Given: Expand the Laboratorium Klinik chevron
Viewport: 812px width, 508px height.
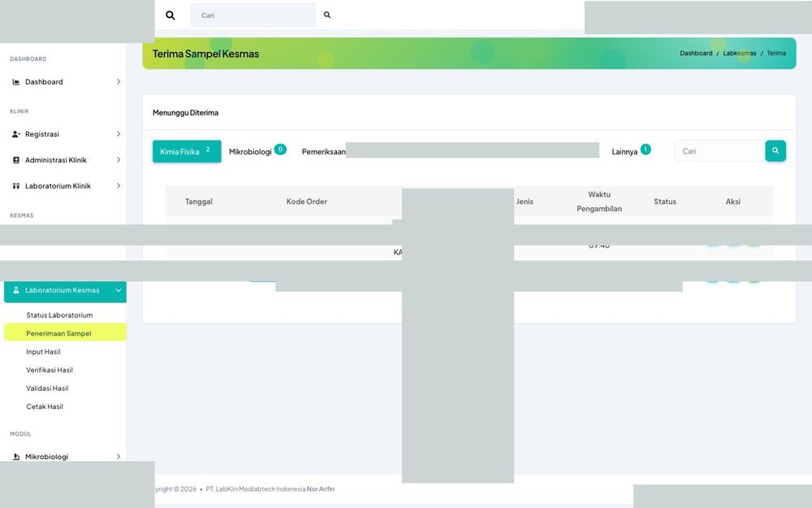Looking at the screenshot, I should pyautogui.click(x=119, y=186).
